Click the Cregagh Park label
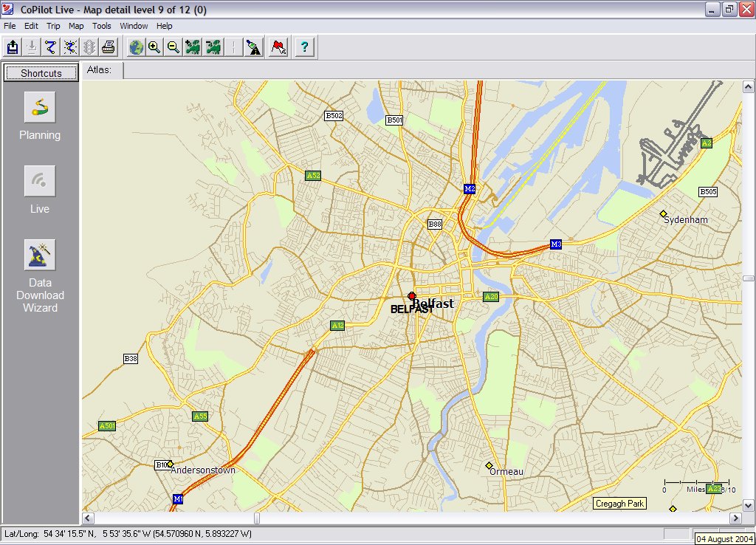 619,504
